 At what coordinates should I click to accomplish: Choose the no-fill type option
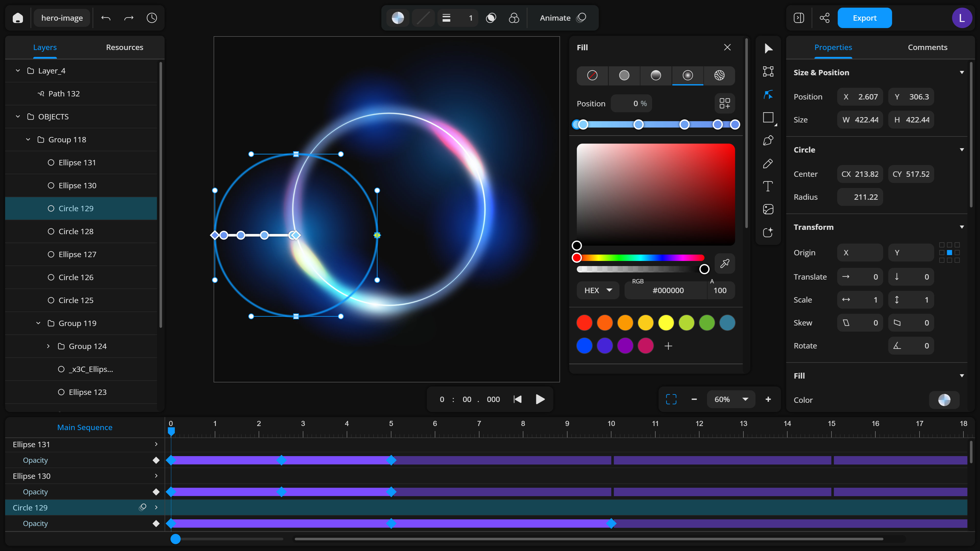tap(592, 75)
